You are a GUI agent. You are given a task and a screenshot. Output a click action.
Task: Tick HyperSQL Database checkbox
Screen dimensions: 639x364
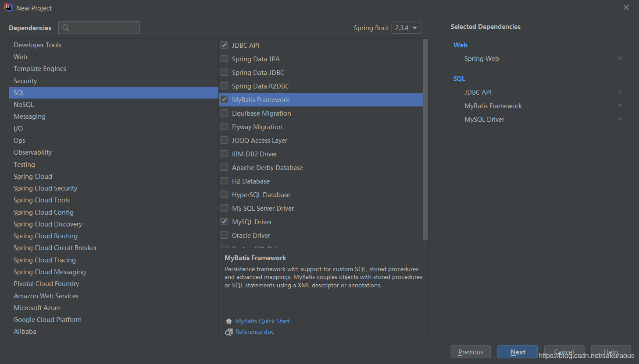(x=224, y=194)
